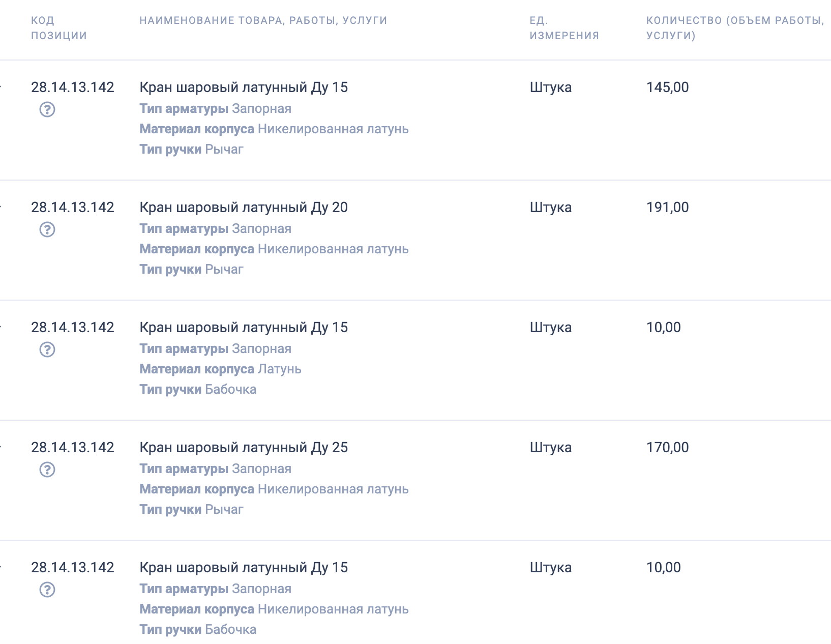Screen dimensions: 831x644
Task: Click Штука unit in the Ду 25 row
Action: tap(551, 447)
